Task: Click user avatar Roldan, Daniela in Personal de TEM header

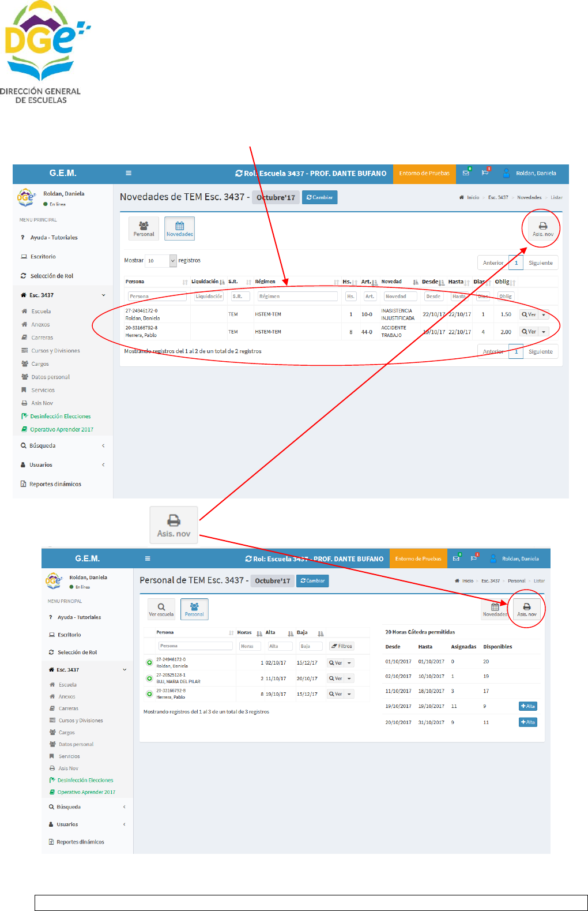Action: click(x=493, y=558)
